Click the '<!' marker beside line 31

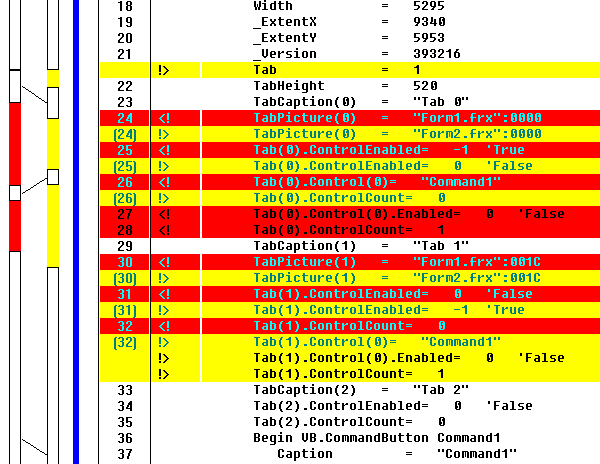tap(164, 294)
